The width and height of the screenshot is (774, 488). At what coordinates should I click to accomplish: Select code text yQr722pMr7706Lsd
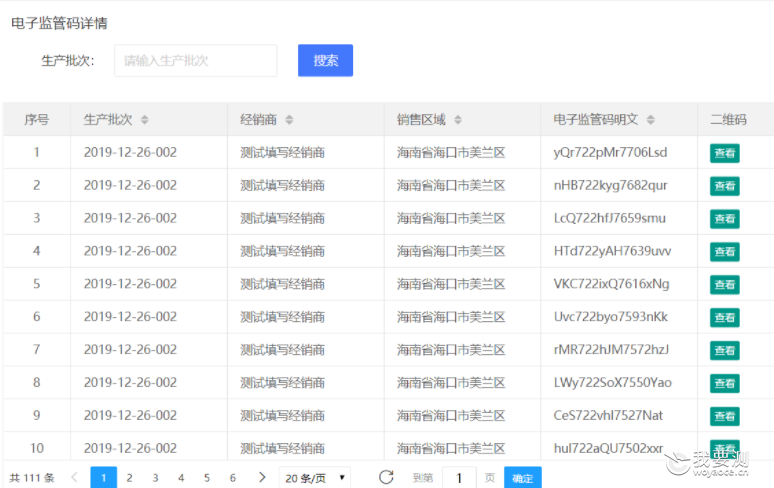coord(610,152)
